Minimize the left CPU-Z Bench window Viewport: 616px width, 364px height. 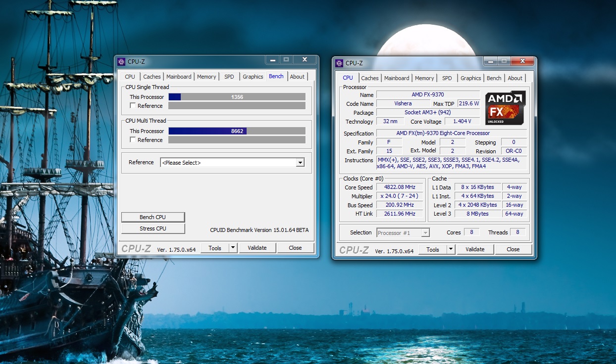coord(272,60)
